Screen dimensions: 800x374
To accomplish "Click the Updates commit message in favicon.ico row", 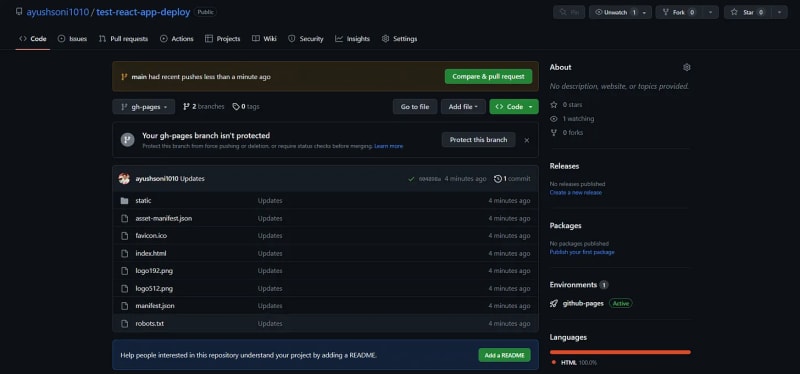I will coord(270,236).
